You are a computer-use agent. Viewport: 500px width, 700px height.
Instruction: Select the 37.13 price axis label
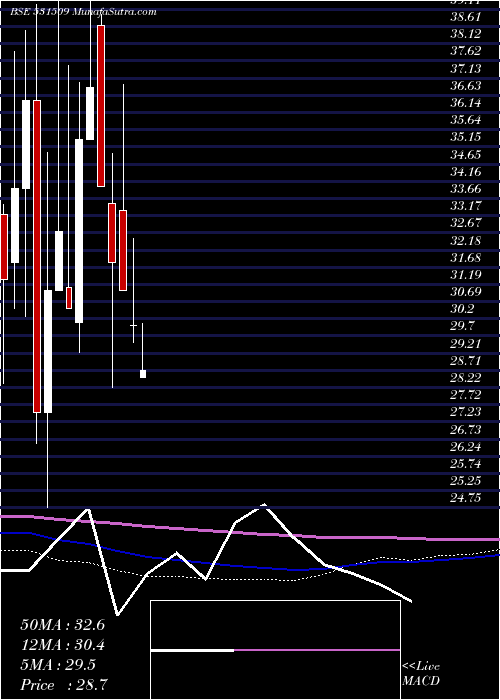[x=466, y=68]
